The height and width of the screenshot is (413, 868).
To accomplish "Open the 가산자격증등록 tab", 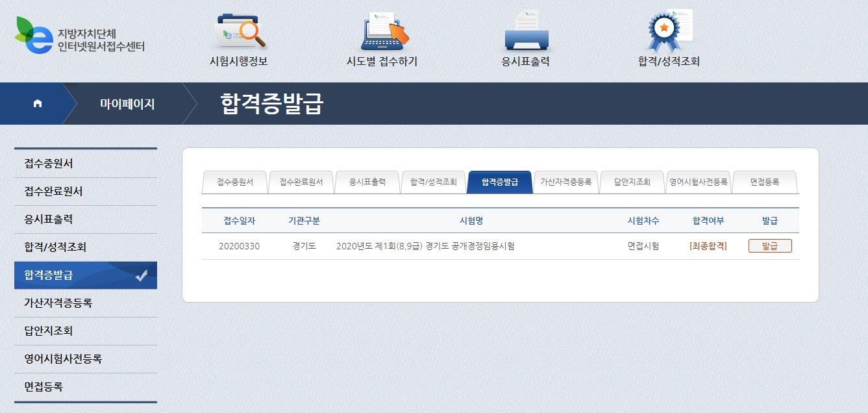I will click(565, 182).
